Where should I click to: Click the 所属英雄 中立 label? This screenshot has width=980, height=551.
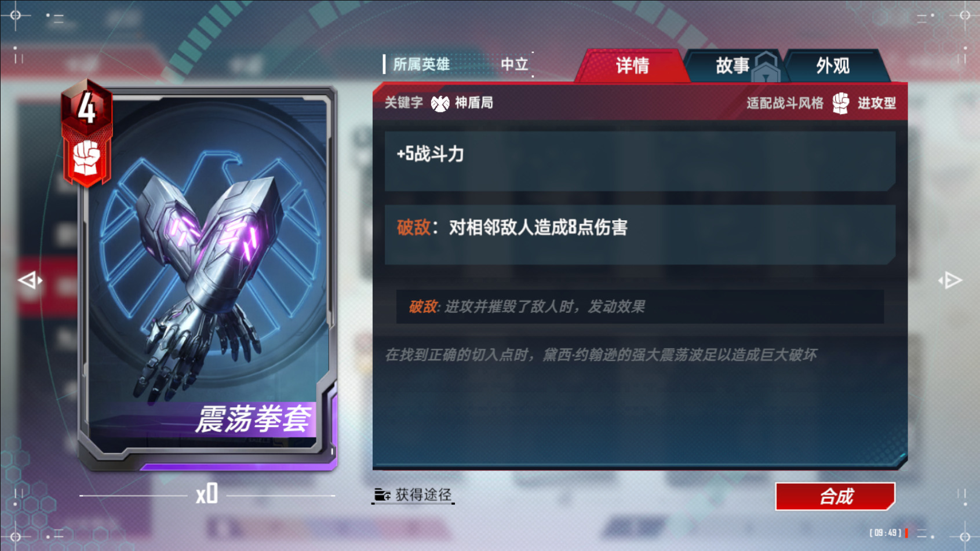pos(458,64)
